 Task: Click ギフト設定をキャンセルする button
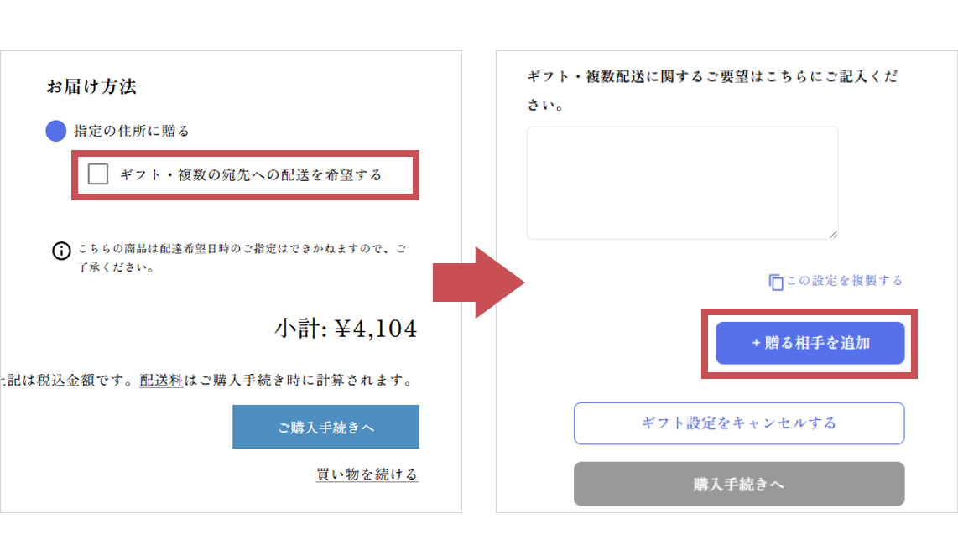pyautogui.click(x=738, y=423)
